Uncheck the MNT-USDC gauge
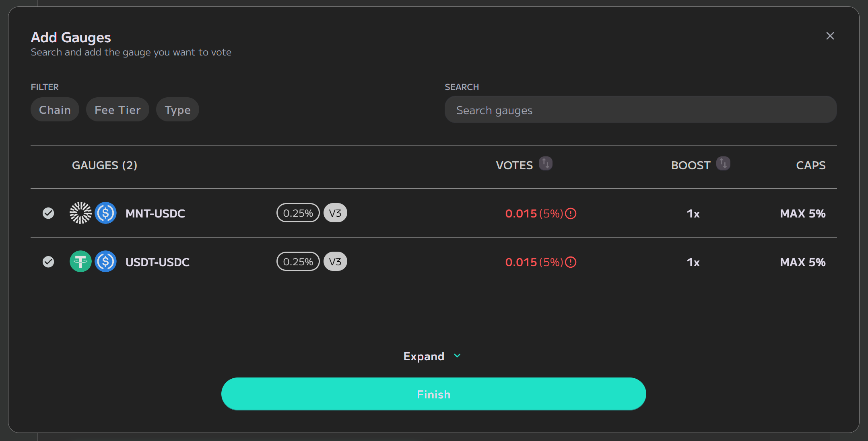This screenshot has height=441, width=868. click(x=48, y=213)
